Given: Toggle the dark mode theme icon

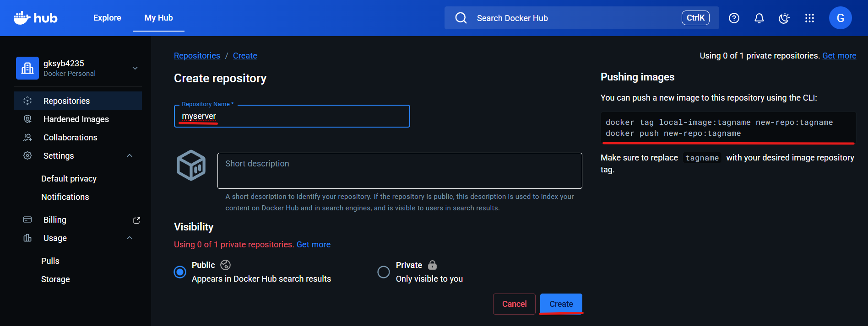Looking at the screenshot, I should click(784, 18).
